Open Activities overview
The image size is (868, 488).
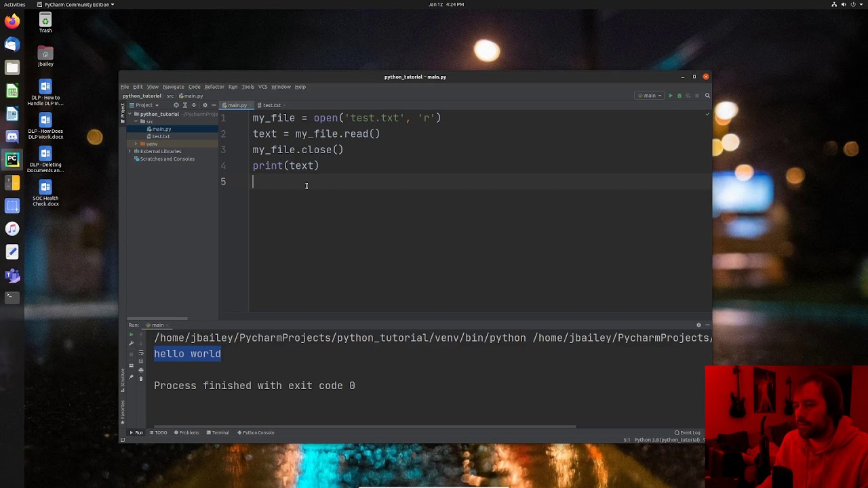(14, 4)
